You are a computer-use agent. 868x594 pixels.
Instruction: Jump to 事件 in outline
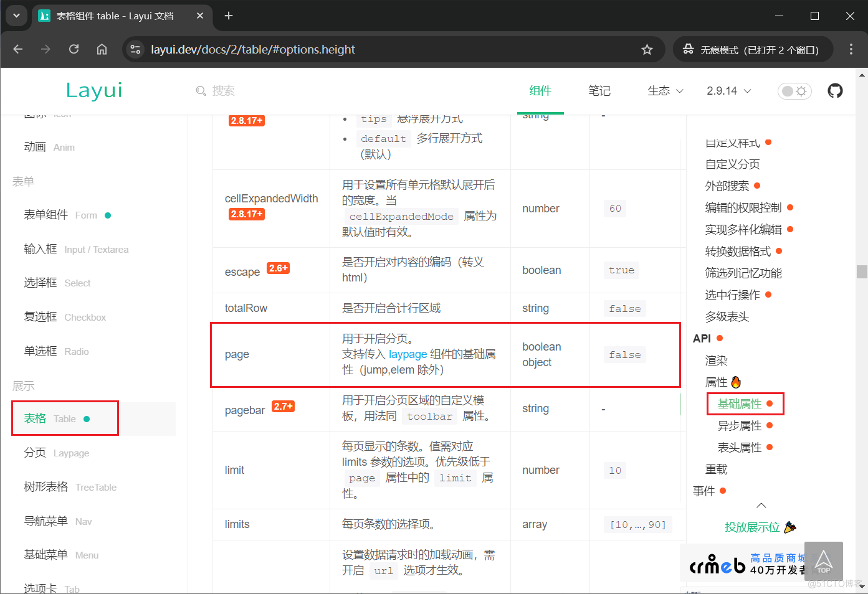(x=703, y=491)
